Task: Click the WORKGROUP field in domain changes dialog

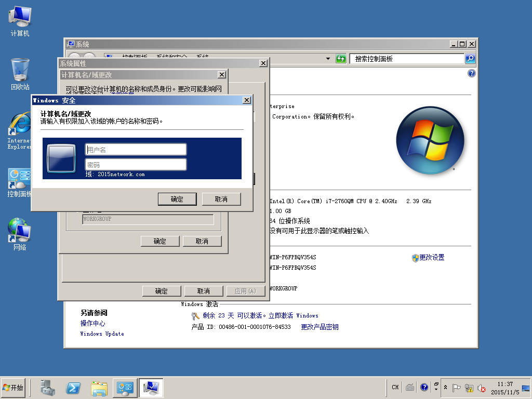Action: coord(148,219)
